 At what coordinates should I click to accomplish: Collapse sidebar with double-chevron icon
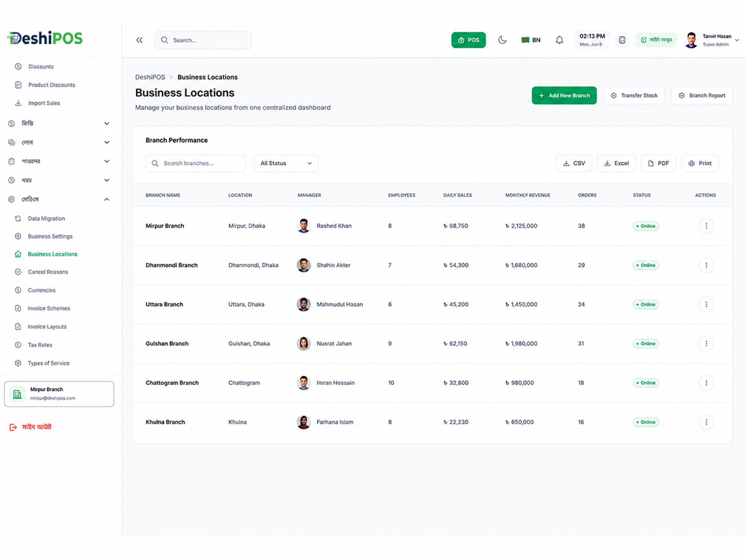point(139,40)
